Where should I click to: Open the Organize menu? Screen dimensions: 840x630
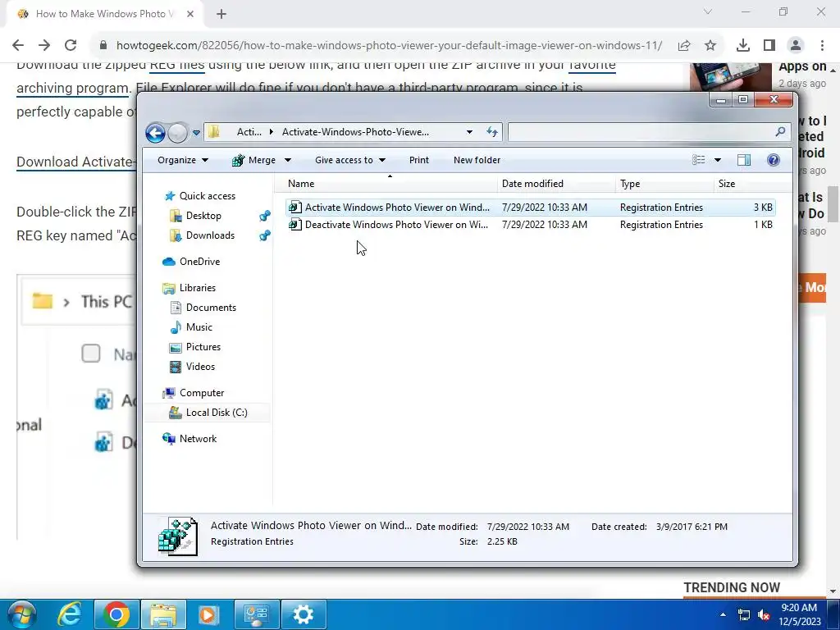pyautogui.click(x=183, y=160)
